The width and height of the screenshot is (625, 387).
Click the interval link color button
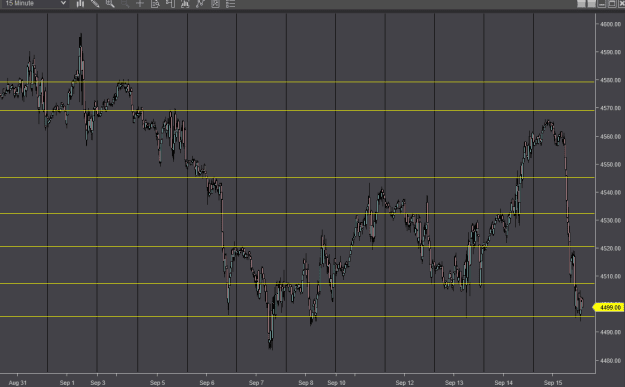click(x=592, y=4)
